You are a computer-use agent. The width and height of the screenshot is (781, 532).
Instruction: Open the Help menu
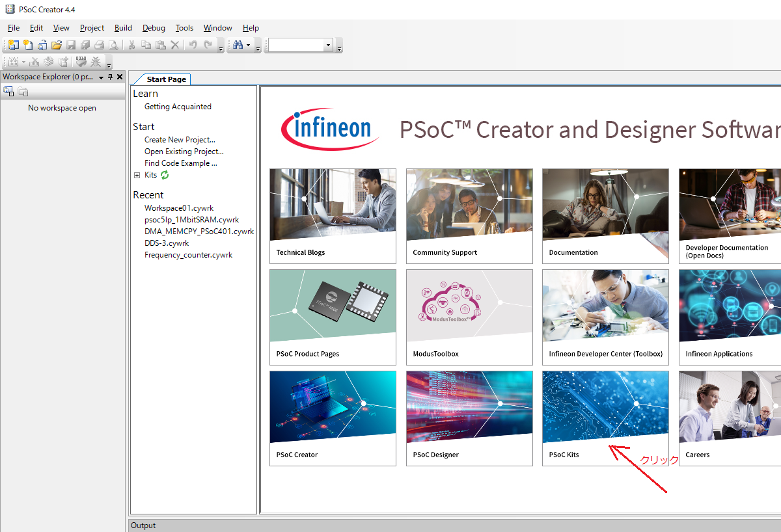[x=251, y=28]
